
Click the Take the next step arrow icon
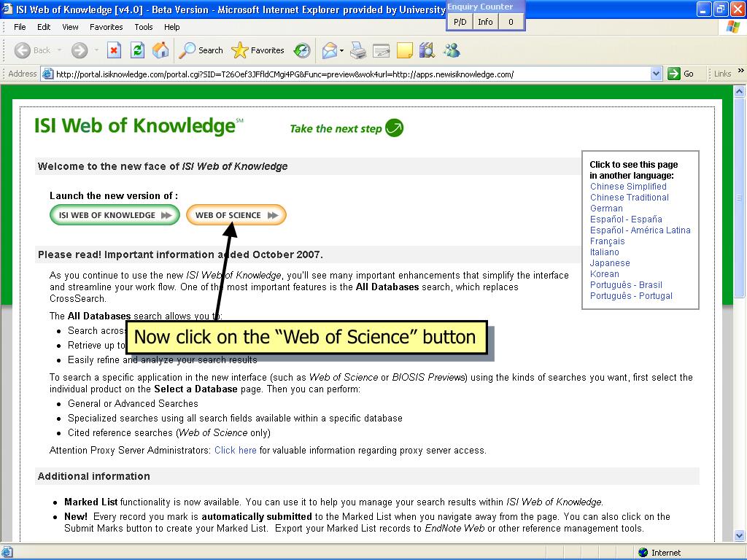point(394,128)
